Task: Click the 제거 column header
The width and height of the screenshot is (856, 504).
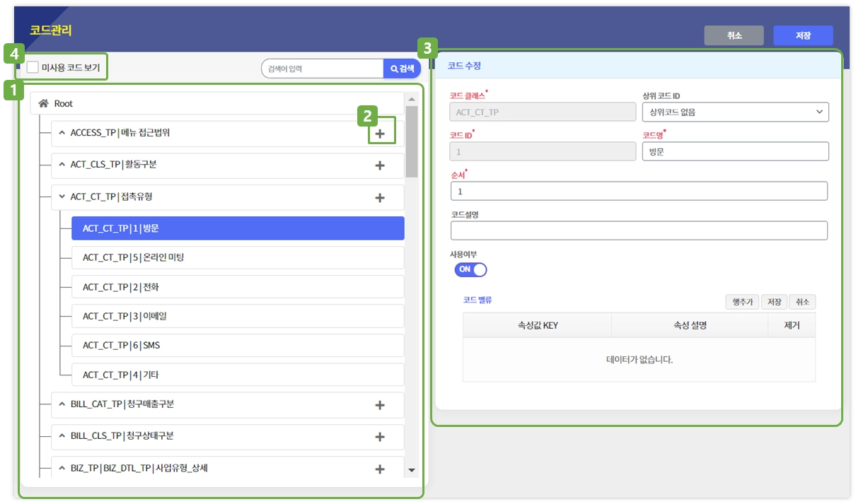Action: click(x=792, y=325)
